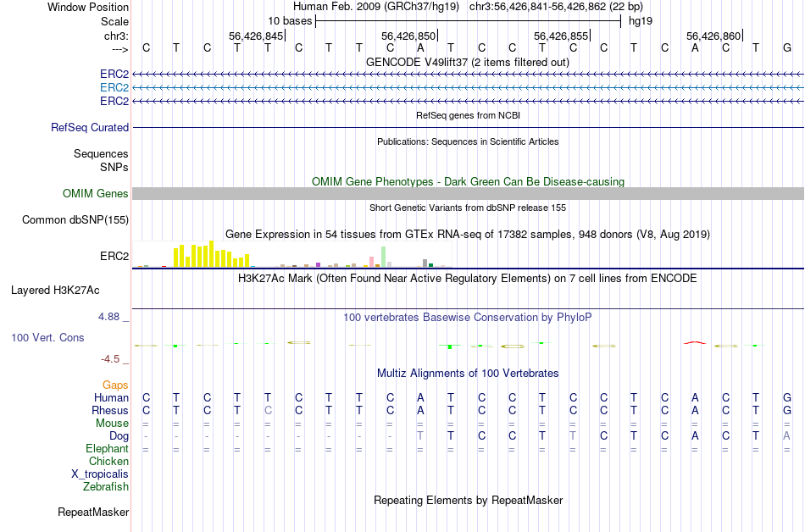Click the faded A in Dog row
Screen dimensions: 805x532
pyautogui.click(x=786, y=436)
